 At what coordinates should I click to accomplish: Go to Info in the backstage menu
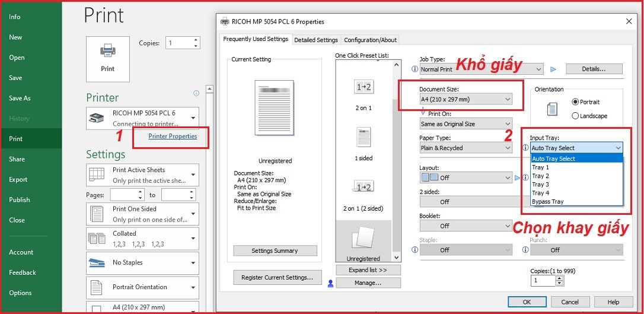(x=15, y=17)
